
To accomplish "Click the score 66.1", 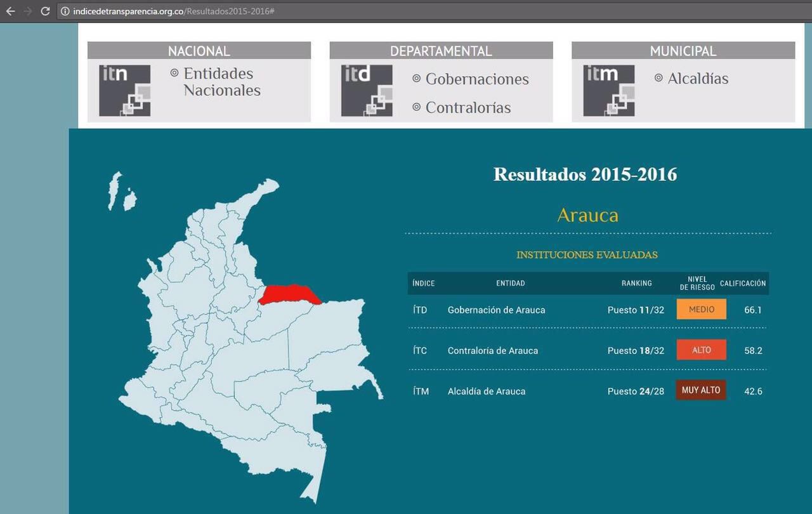I will 753,310.
